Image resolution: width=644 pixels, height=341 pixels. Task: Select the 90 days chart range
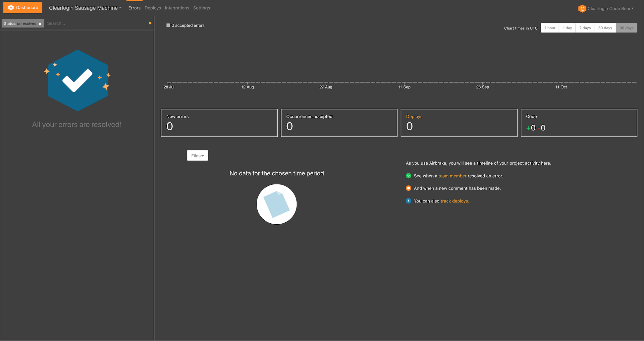[x=627, y=28]
